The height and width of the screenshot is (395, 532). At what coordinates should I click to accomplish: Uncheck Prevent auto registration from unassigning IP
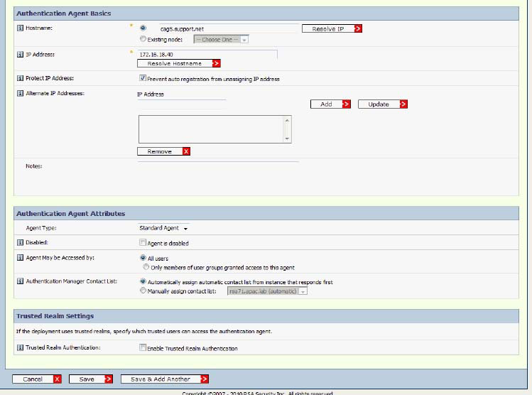tap(143, 78)
